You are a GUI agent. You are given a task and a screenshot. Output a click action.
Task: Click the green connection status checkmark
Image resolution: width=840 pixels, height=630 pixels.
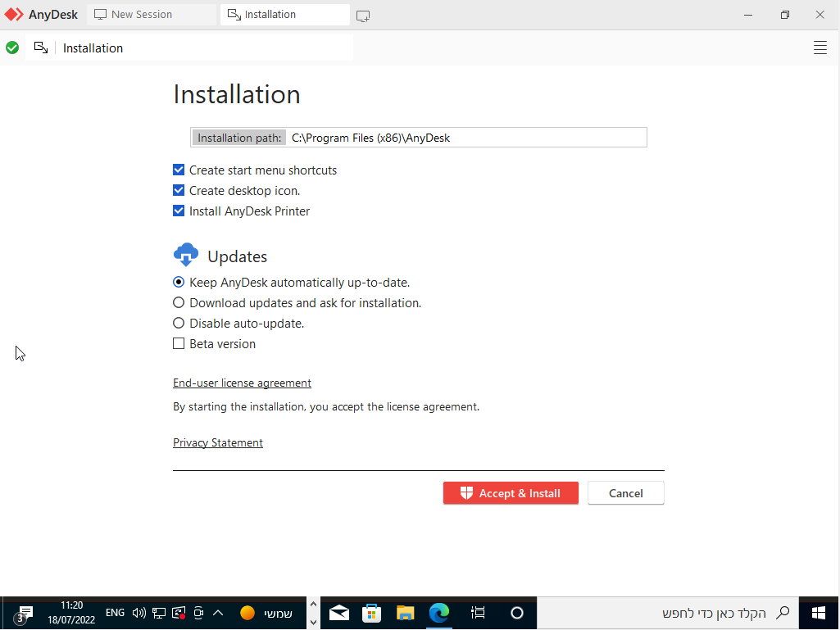point(12,48)
